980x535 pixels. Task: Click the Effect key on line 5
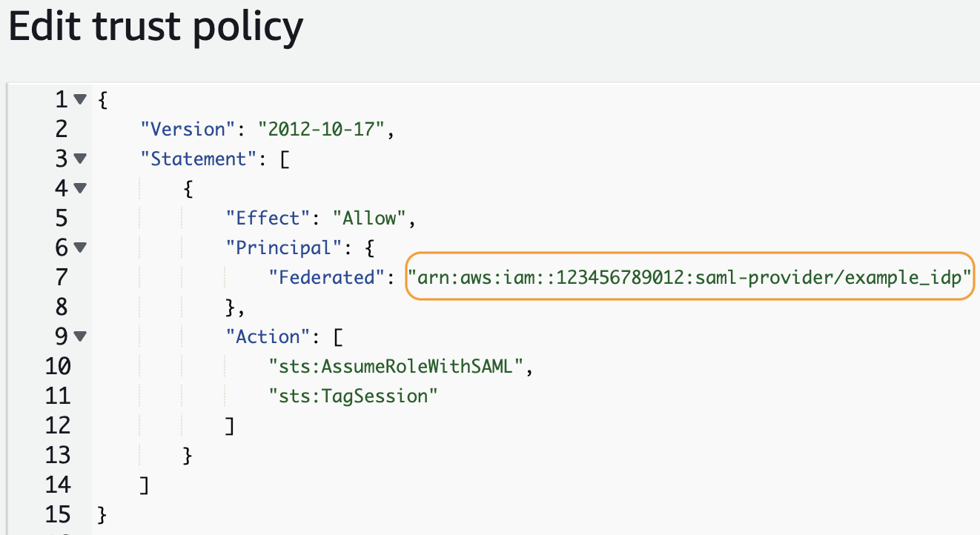pyautogui.click(x=266, y=218)
